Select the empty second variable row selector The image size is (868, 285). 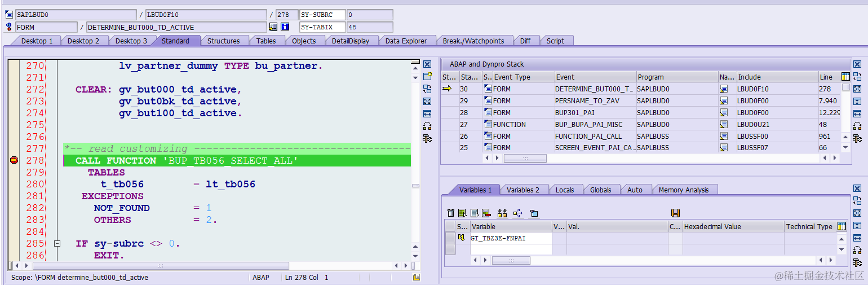[x=450, y=249]
